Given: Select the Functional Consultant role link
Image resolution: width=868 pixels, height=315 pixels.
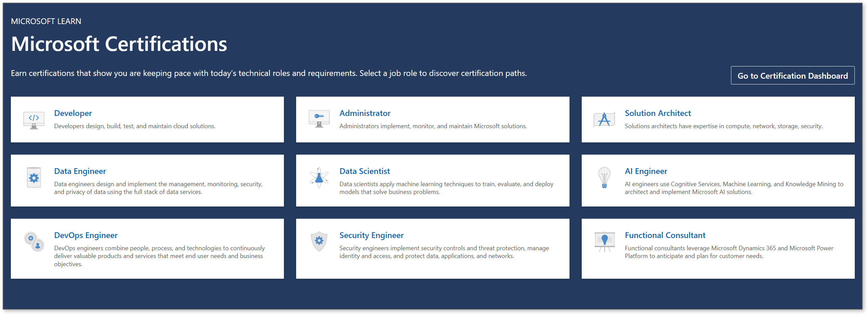Looking at the screenshot, I should coord(665,235).
